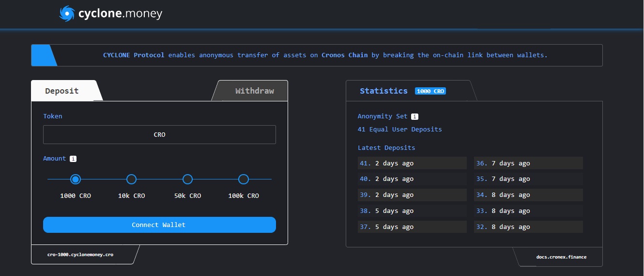Click "Cronos Chain" in the banner text
644x276 pixels.
(345, 55)
